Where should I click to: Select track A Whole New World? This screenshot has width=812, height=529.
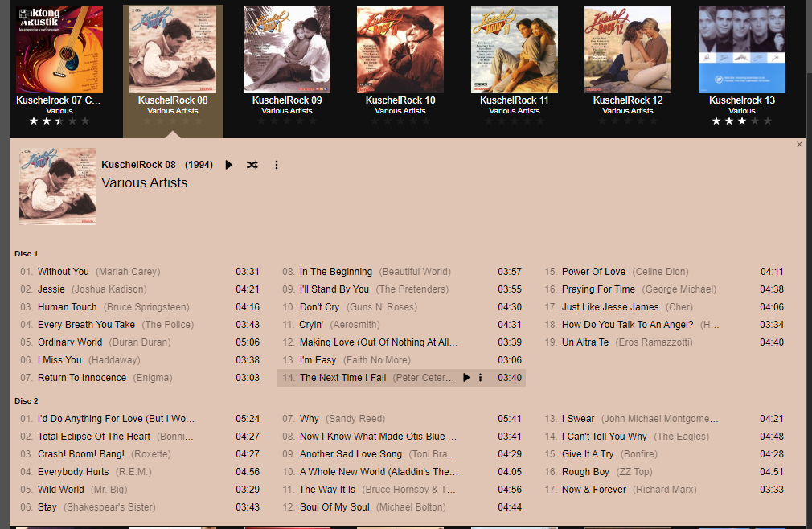(x=401, y=472)
